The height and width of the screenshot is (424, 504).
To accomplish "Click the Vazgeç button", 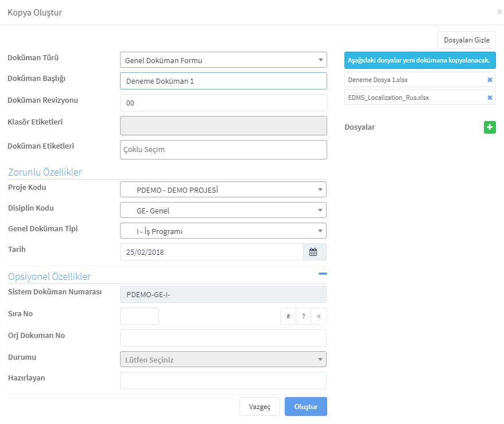I will (x=259, y=407).
